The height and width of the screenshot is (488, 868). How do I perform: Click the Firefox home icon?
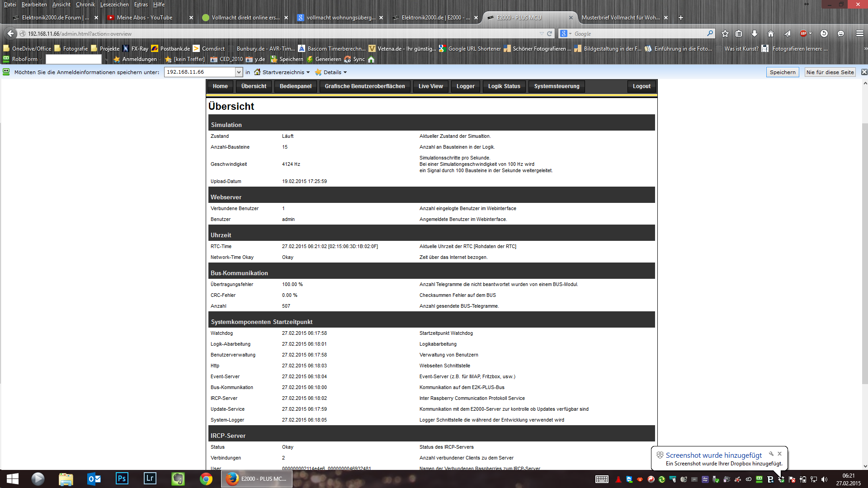click(771, 33)
